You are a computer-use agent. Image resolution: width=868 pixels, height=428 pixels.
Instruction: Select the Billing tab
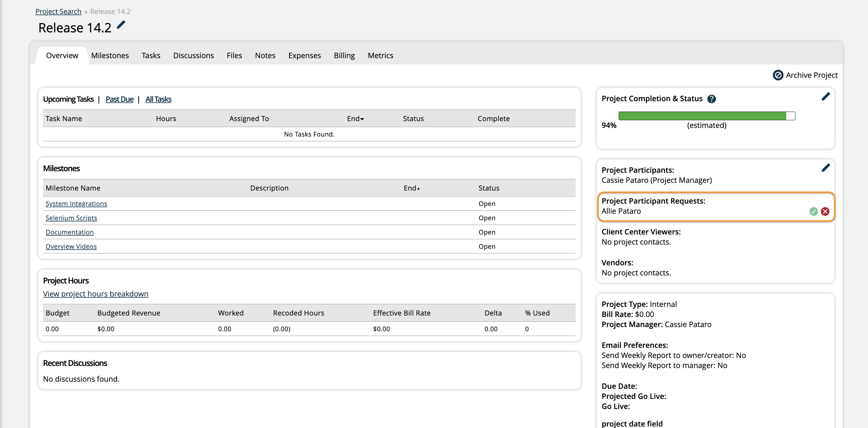(344, 55)
